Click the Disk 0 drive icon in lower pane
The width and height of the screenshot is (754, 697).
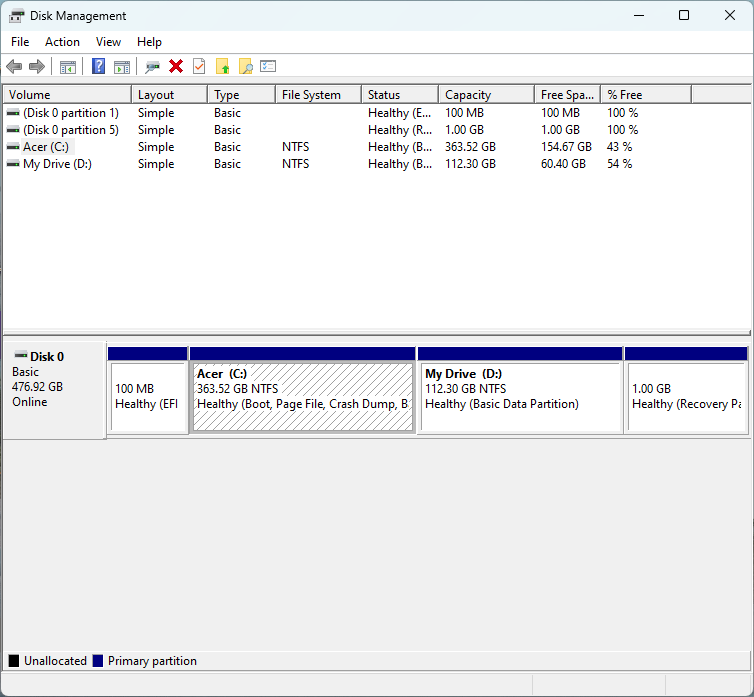tap(21, 356)
